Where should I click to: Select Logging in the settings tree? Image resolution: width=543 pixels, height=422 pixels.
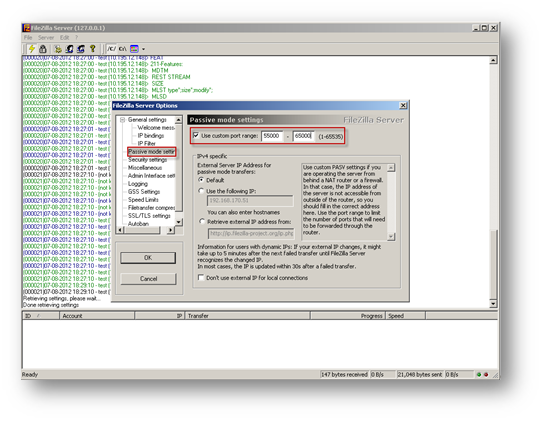click(137, 184)
